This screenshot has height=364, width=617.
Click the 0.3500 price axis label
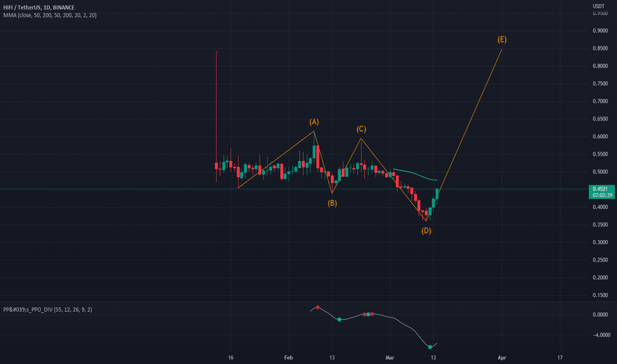point(600,225)
